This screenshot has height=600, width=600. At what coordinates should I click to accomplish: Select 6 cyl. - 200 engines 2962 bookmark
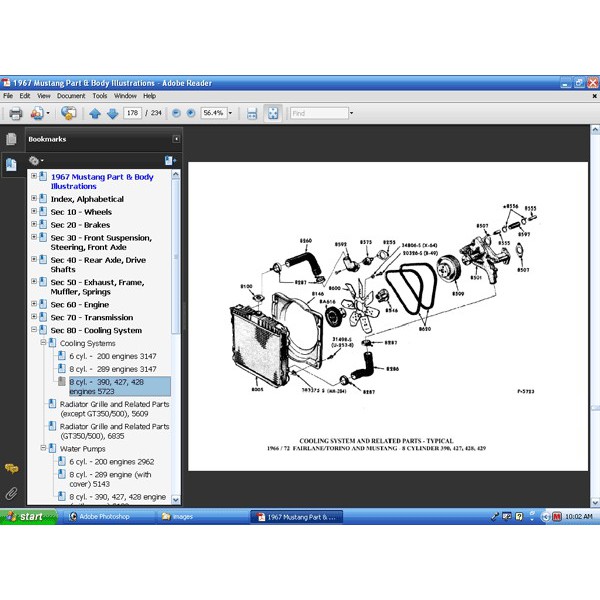[x=112, y=462]
